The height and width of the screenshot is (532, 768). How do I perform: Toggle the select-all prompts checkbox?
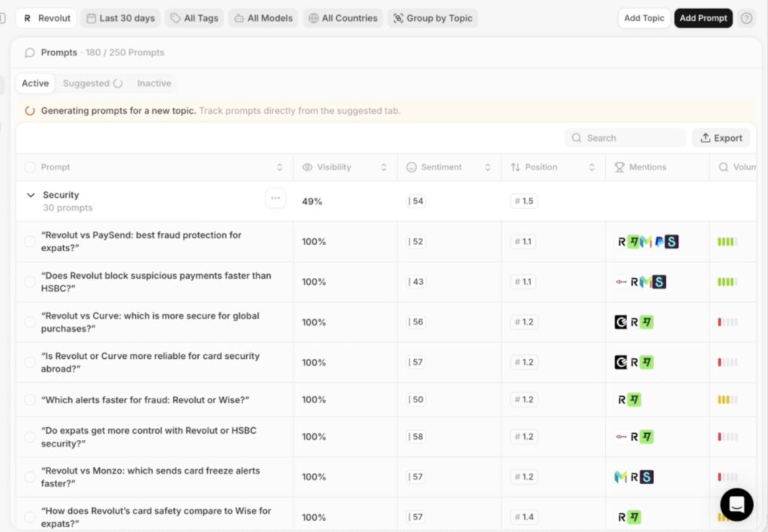[x=30, y=167]
